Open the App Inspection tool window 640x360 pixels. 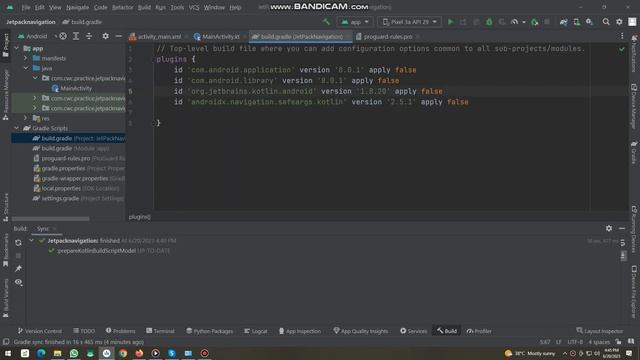point(300,331)
